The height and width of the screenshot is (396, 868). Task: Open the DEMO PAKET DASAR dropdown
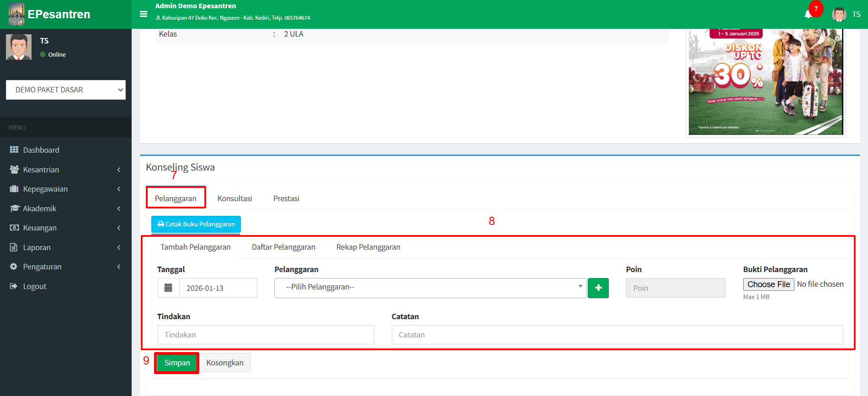click(65, 90)
